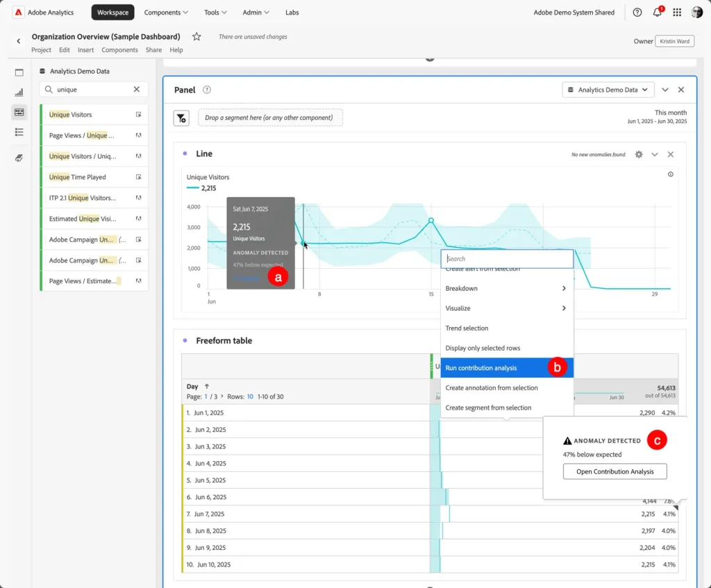The height and width of the screenshot is (588, 711).
Task: Switch to the Workspace tab in the top navigation
Action: [x=112, y=12]
